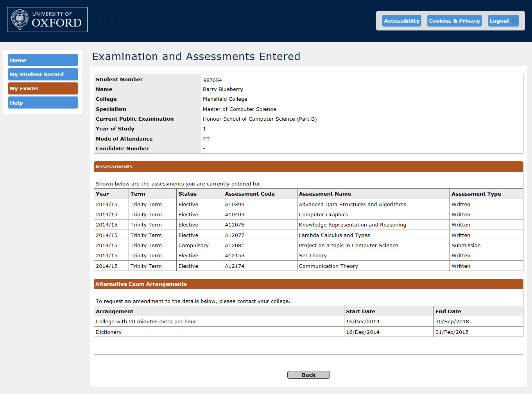532x394 pixels.
Task: Click the Dictionary arrangement row
Action: tap(109, 332)
